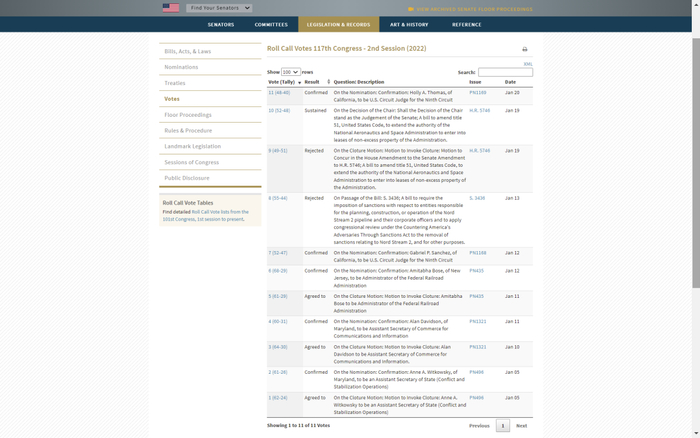The height and width of the screenshot is (438, 700).
Task: Open vote 6 (68-29) details
Action: click(278, 271)
